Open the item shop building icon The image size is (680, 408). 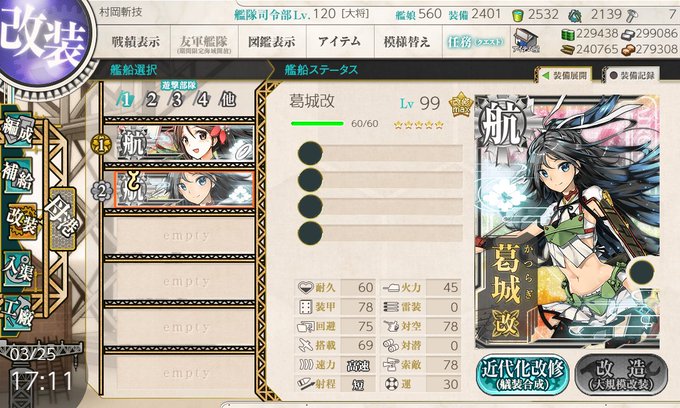[526, 40]
